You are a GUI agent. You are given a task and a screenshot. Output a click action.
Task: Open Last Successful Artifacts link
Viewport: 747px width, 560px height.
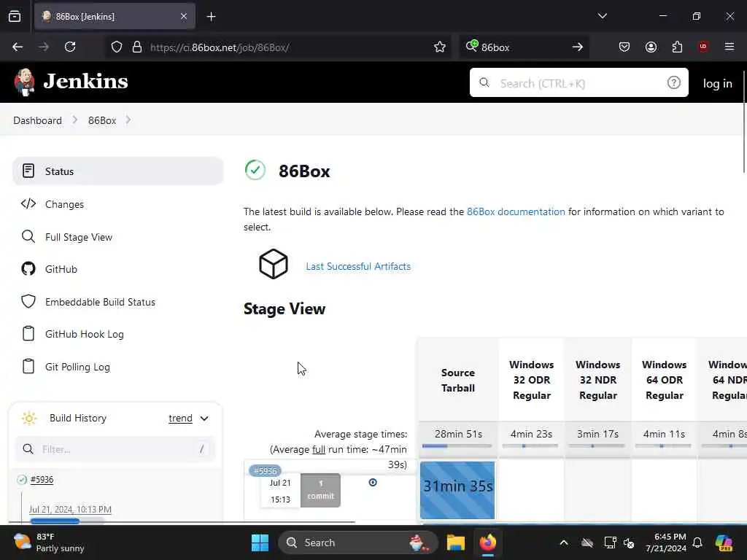pos(358,266)
